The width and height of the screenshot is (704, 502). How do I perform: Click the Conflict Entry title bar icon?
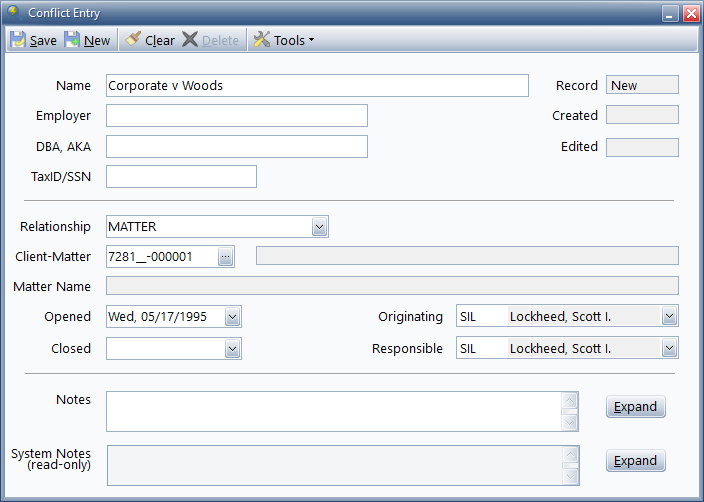pyautogui.click(x=13, y=13)
